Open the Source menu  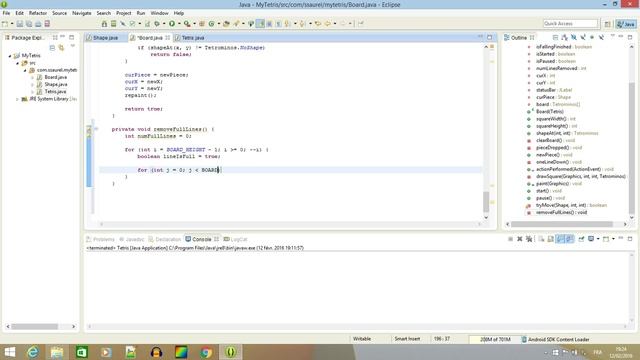[x=59, y=13]
